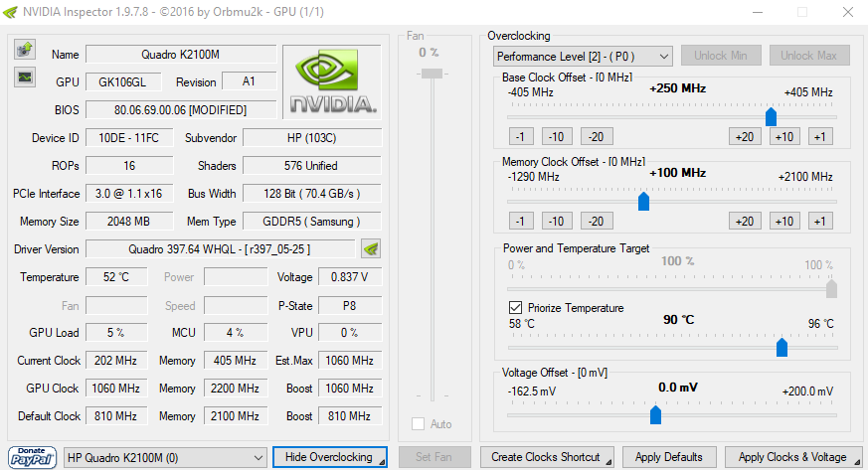868x470 pixels.
Task: Enable the Auto fan checkbox
Action: coord(418,424)
